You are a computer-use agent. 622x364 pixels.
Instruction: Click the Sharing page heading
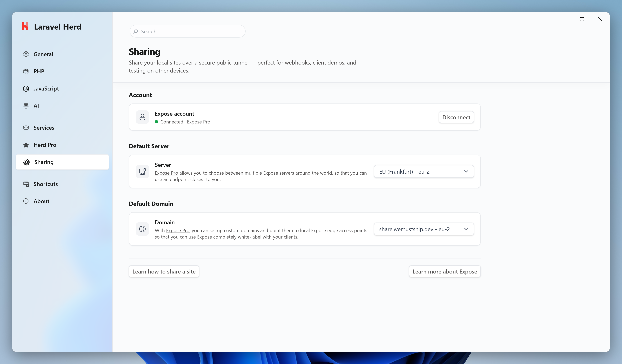(x=145, y=52)
